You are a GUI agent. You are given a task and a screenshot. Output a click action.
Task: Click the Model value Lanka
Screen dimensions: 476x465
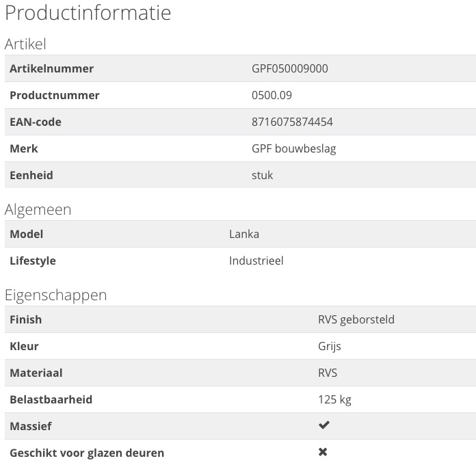244,235
